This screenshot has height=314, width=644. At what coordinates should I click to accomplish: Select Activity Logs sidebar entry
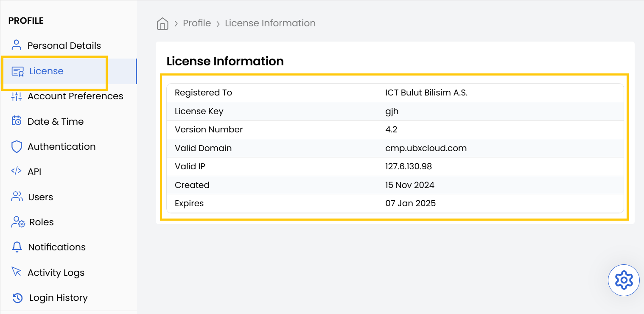pyautogui.click(x=56, y=272)
